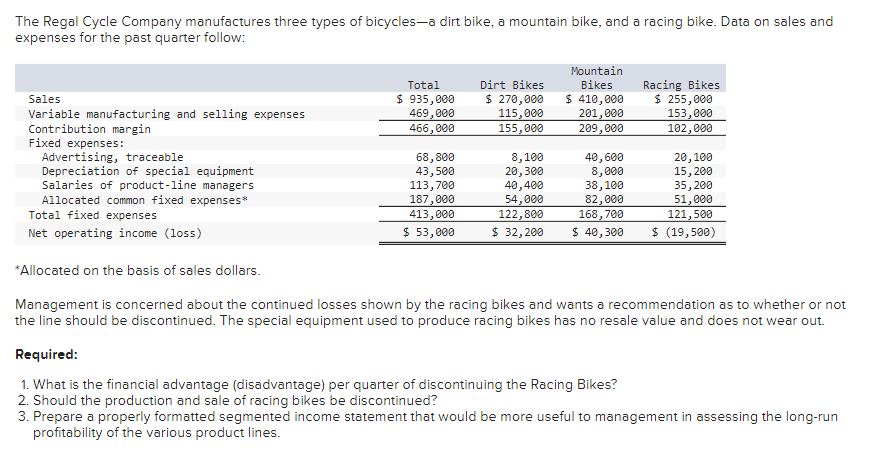Image resolution: width=871 pixels, height=454 pixels.
Task: Select Racing Bikes variable expenses 153,000
Action: click(690, 113)
